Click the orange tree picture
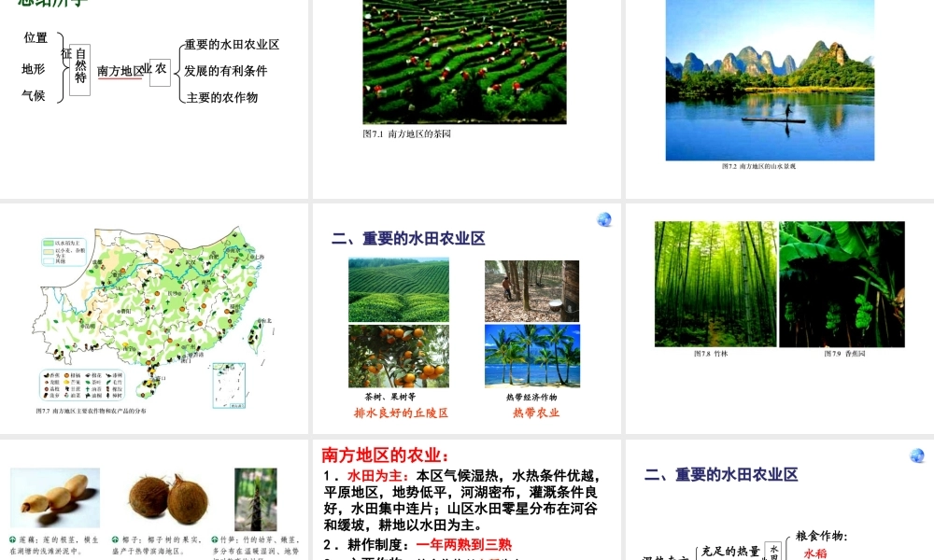This screenshot has width=934, height=560. [x=399, y=356]
